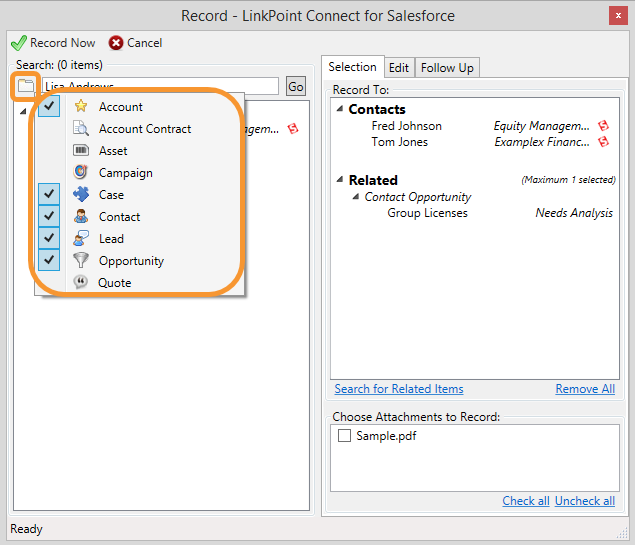Click the Remove All link
Viewport: 635px width, 545px height.
tap(585, 389)
